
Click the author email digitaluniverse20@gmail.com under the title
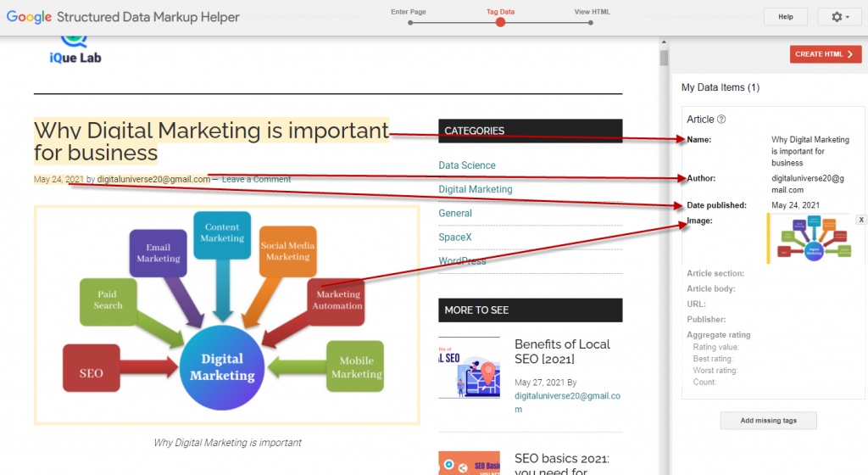pos(154,179)
